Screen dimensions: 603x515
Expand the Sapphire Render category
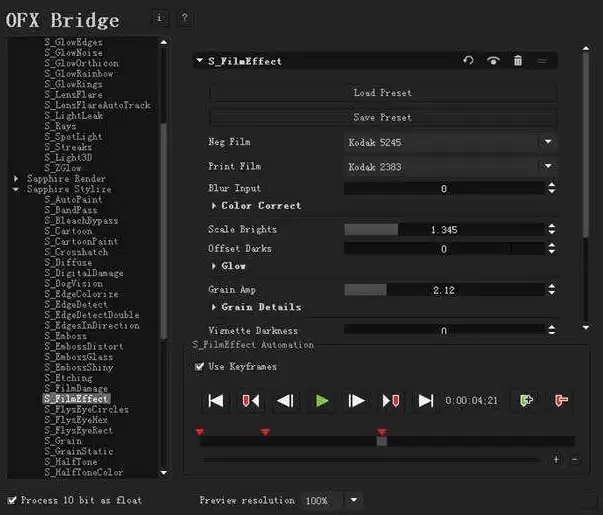coord(16,178)
